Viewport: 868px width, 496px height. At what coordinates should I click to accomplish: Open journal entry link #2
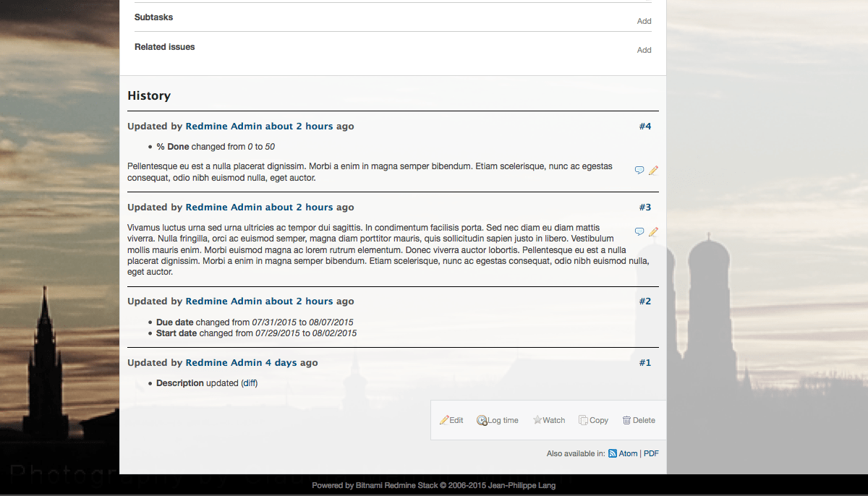pyautogui.click(x=645, y=302)
